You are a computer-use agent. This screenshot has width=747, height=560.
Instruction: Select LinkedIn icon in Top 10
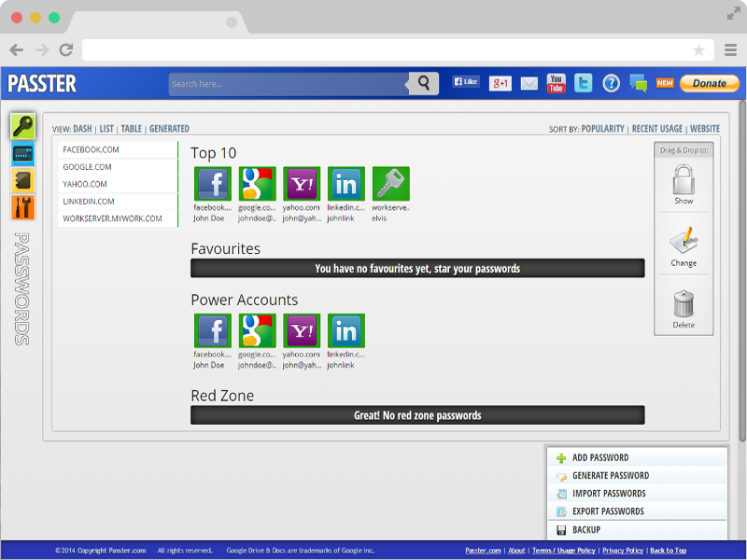point(346,183)
